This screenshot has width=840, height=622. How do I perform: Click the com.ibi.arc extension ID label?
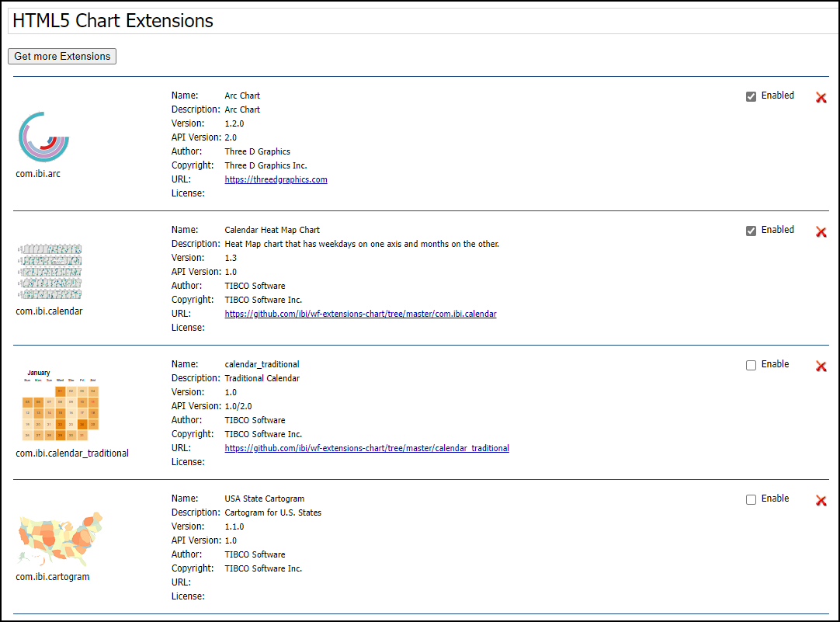[x=38, y=174]
